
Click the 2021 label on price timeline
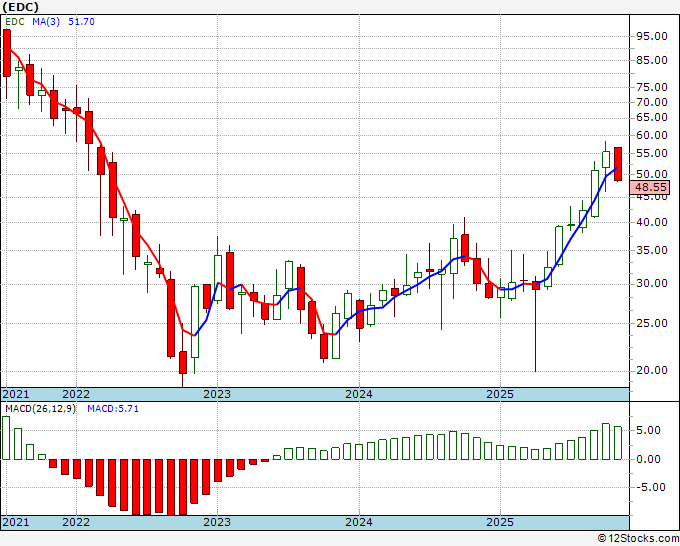pos(16,394)
